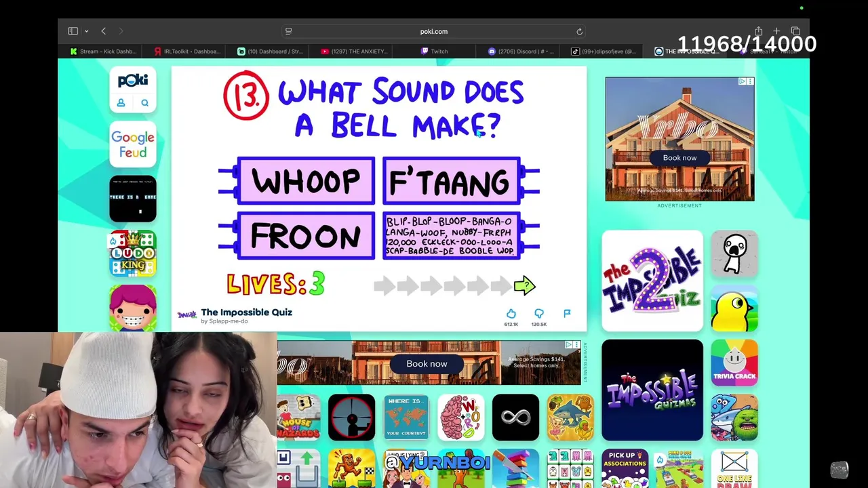Toggle the Safari sidebar button
This screenshot has width=868, height=488.
[73, 31]
